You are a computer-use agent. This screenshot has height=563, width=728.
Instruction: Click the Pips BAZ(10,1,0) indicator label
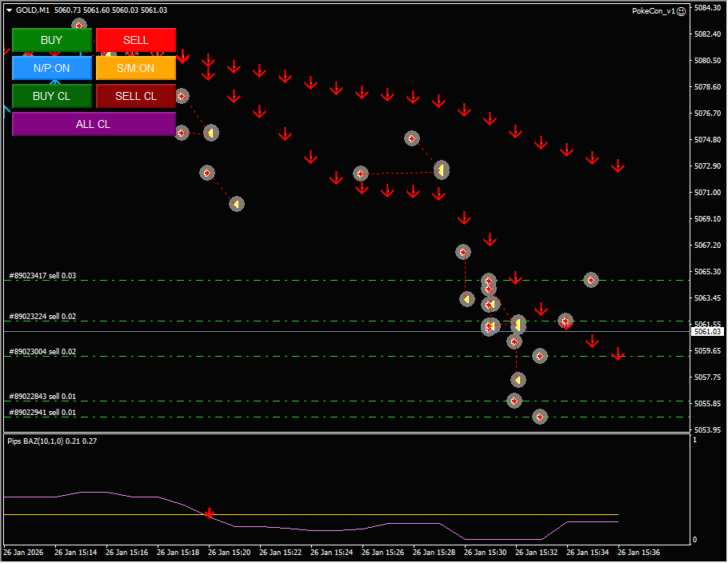(x=52, y=441)
